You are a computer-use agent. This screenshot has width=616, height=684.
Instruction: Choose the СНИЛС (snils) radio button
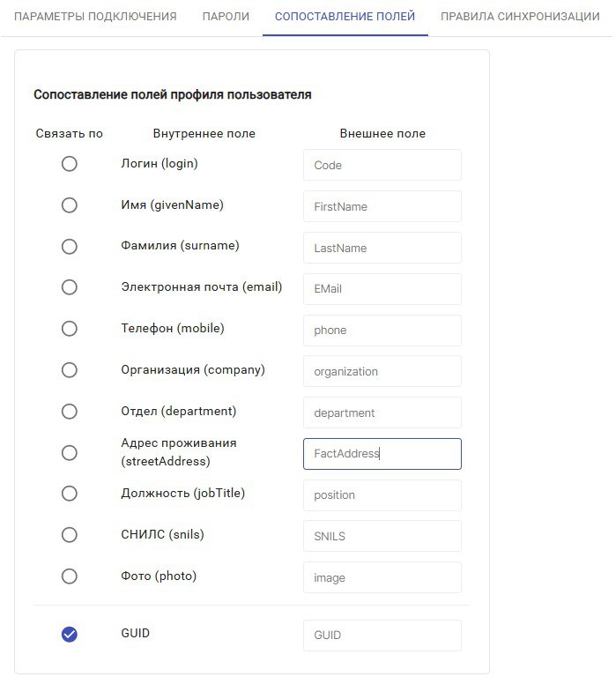pyautogui.click(x=70, y=535)
